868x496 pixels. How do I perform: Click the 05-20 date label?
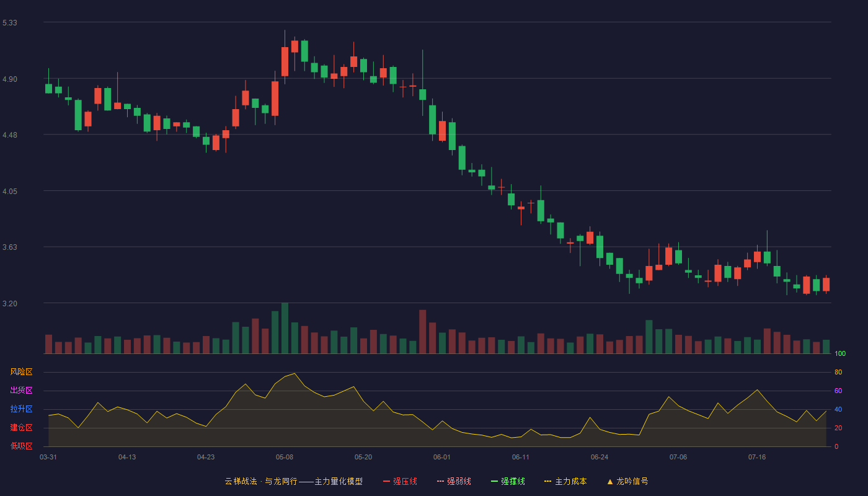[363, 457]
